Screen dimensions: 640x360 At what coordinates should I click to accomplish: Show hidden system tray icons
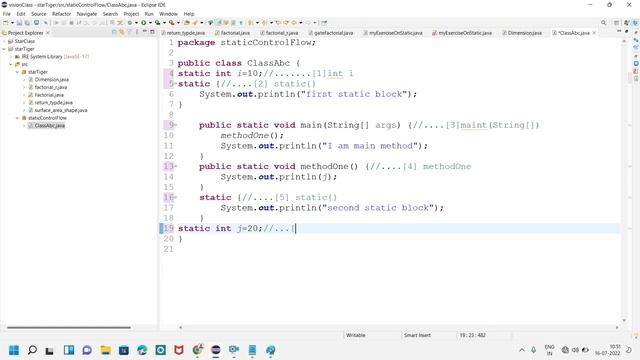pos(522,350)
